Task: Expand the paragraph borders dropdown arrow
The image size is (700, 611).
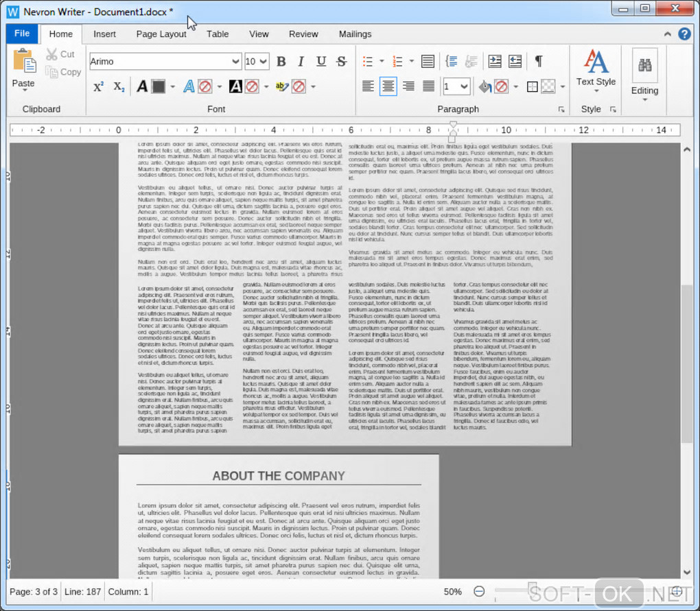Action: point(563,86)
